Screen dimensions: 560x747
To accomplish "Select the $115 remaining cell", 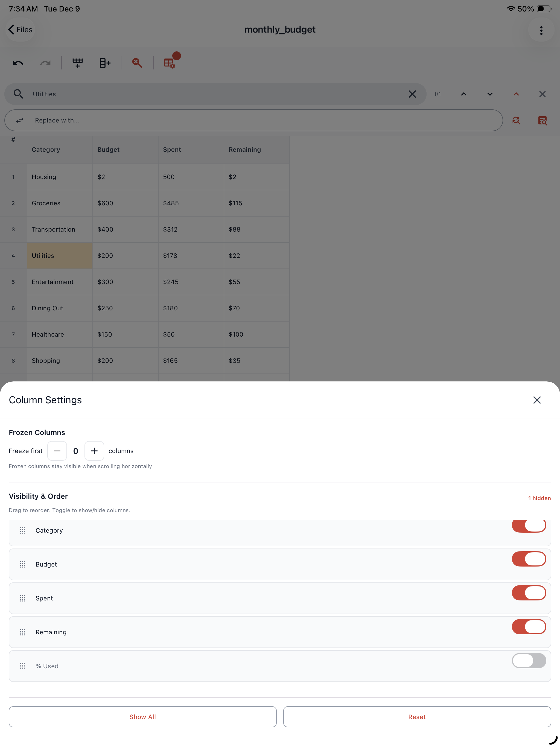I will (x=256, y=203).
